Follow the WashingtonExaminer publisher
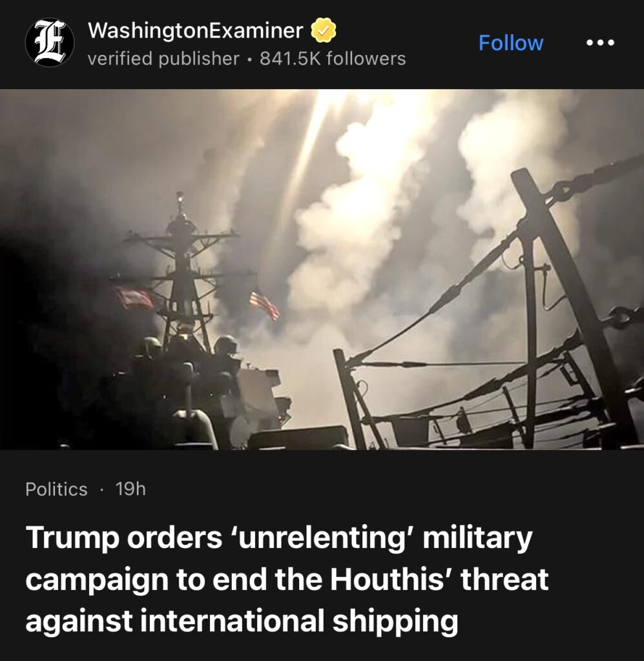 click(x=511, y=43)
